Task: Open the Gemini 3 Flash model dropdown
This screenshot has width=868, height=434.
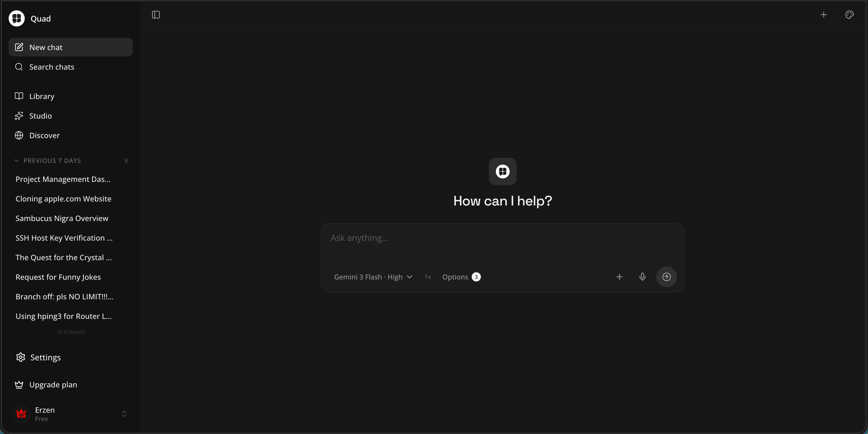Action: pos(373,277)
